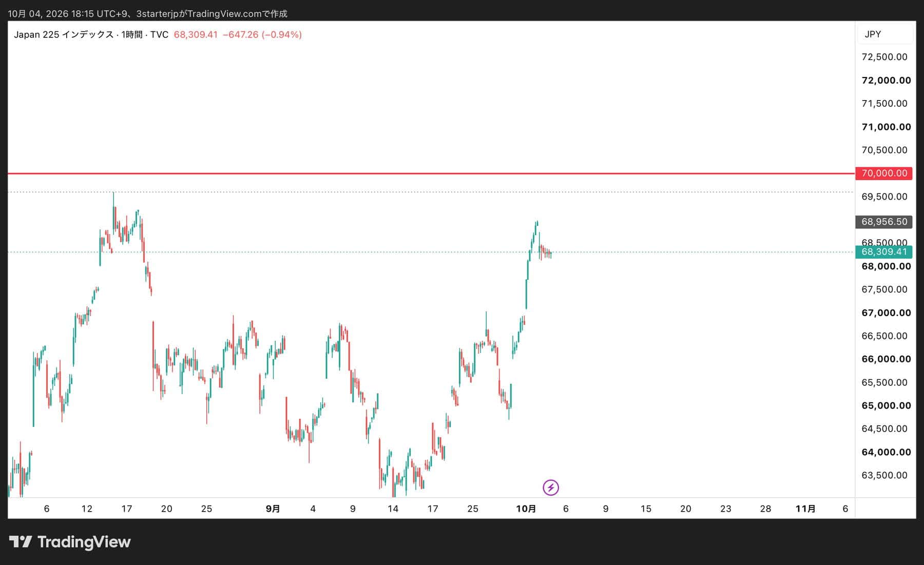The height and width of the screenshot is (565, 924).
Task: Click the TVC exchange label
Action: [159, 34]
